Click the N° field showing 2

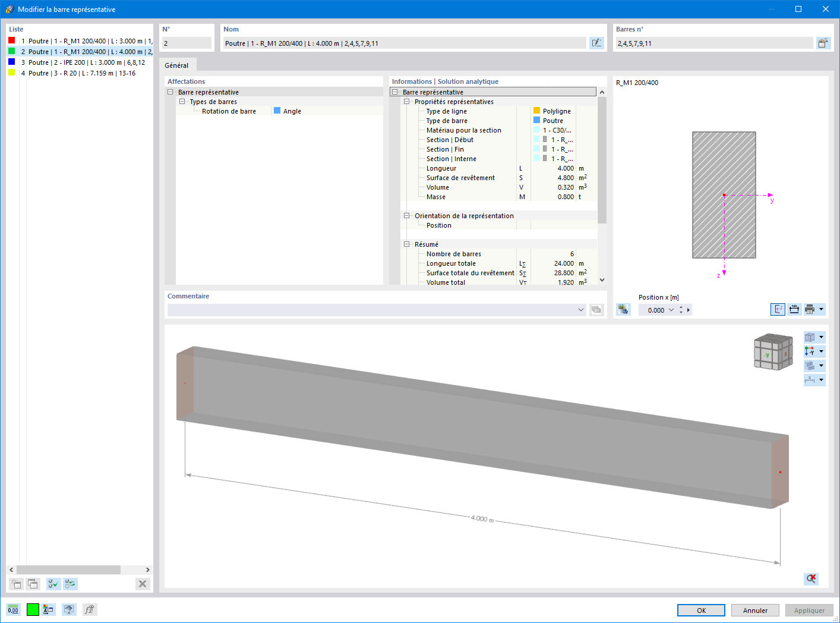(187, 43)
